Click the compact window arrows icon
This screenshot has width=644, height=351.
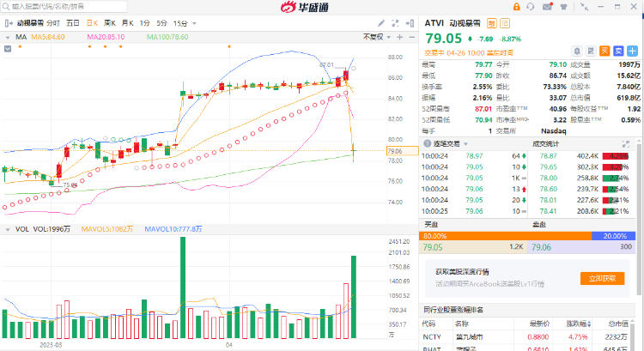[x=584, y=7]
